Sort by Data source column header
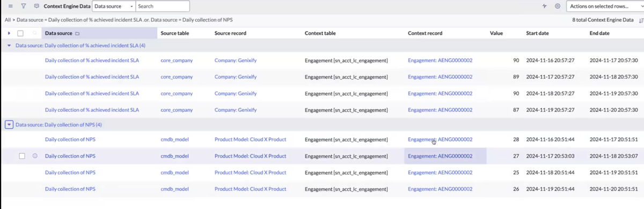The image size is (644, 209). pos(58,33)
